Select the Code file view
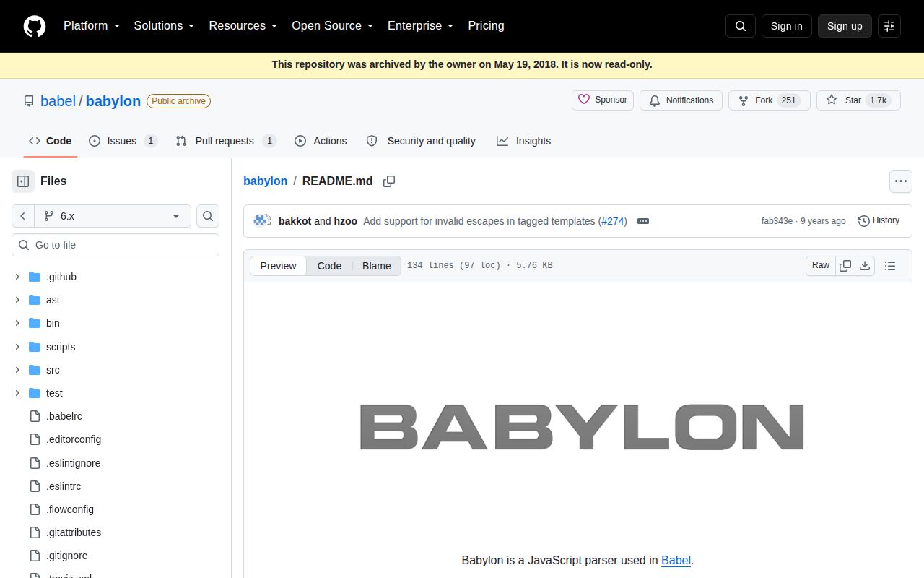This screenshot has width=924, height=578. 329,266
